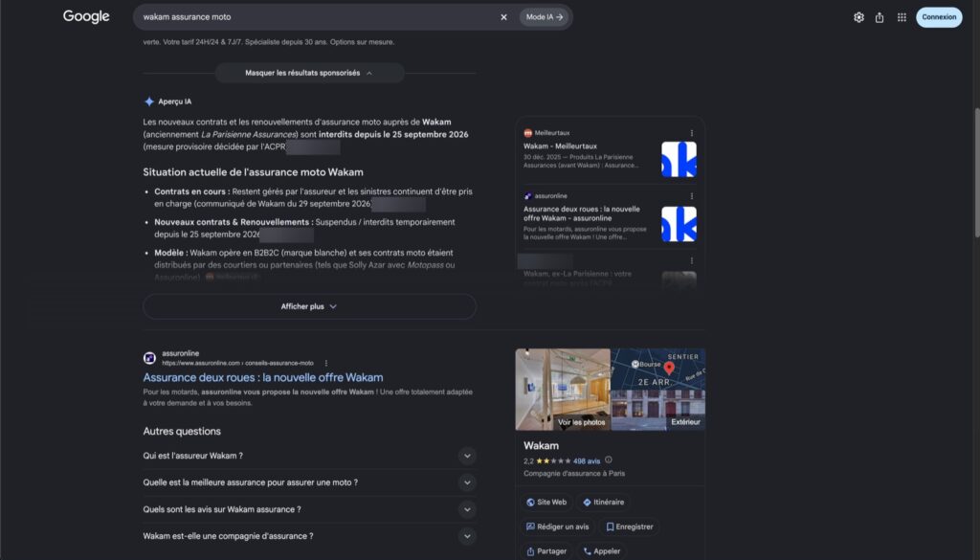Expand AI overview with Afficher plus
This screenshot has height=560, width=980.
coord(309,307)
